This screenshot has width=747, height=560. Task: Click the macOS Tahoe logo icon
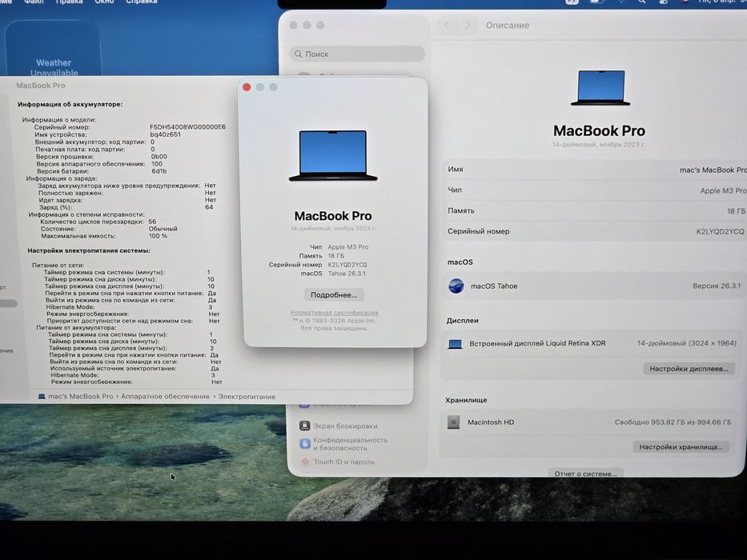coord(456,286)
